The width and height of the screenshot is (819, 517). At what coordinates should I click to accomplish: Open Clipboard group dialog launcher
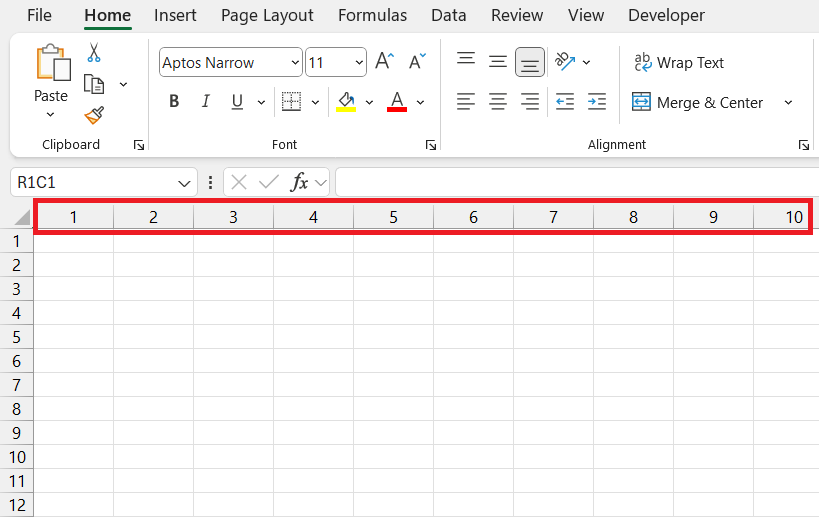click(139, 145)
